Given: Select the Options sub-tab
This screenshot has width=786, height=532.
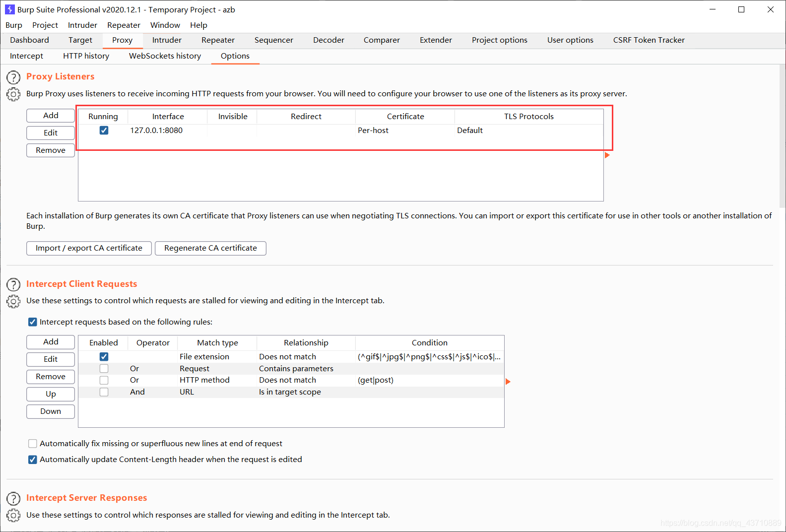Looking at the screenshot, I should pos(235,56).
